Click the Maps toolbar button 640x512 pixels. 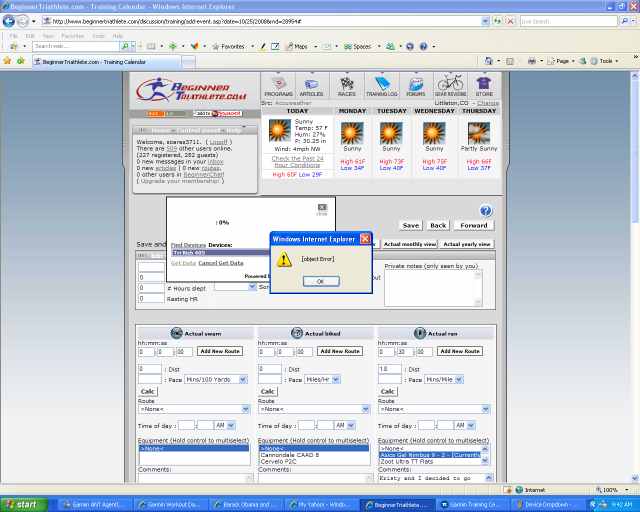click(x=297, y=47)
